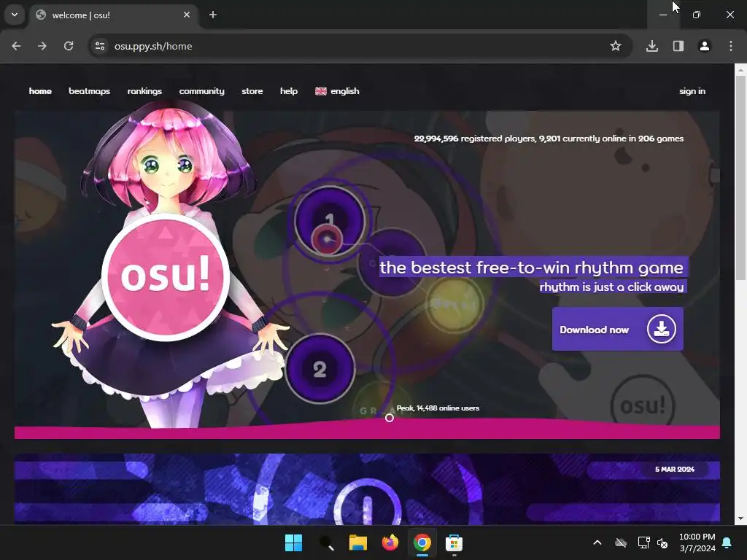Toggle the Chrome side panel icon

pyautogui.click(x=678, y=46)
